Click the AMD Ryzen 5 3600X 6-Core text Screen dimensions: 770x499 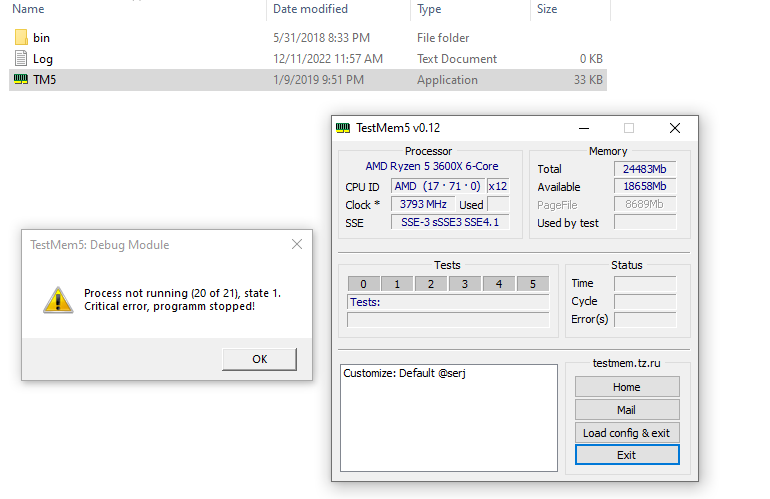point(432,166)
